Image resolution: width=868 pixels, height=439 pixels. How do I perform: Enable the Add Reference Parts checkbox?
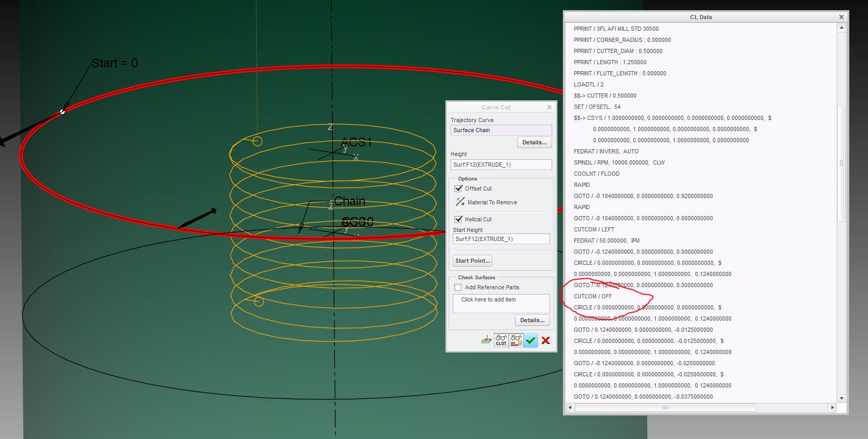click(458, 287)
